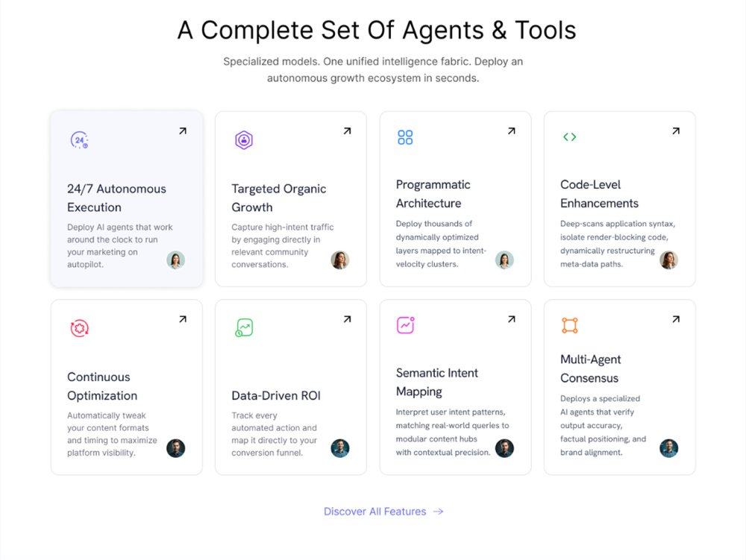
Task: Open arrow on Semantic Intent Mapping card
Action: coord(512,319)
